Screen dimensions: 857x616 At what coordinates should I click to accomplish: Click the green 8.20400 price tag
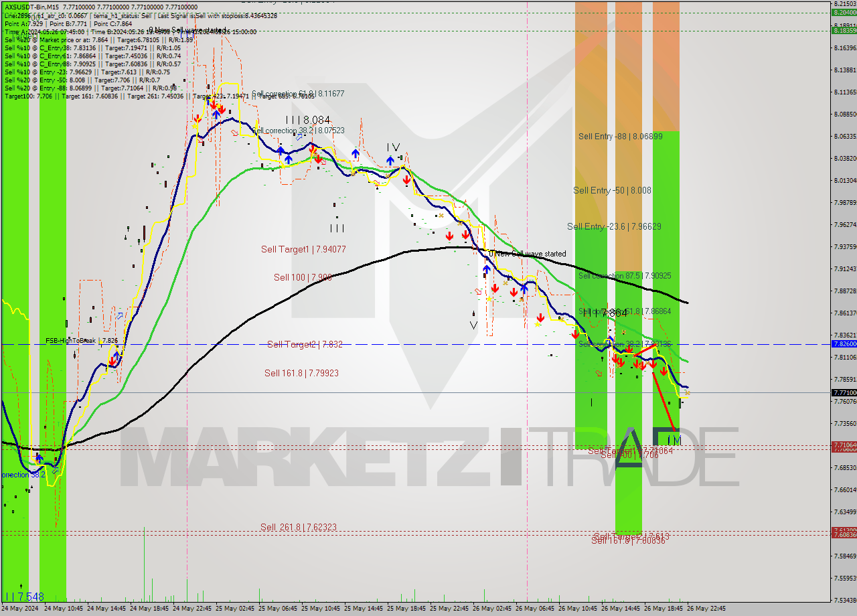[x=844, y=12]
